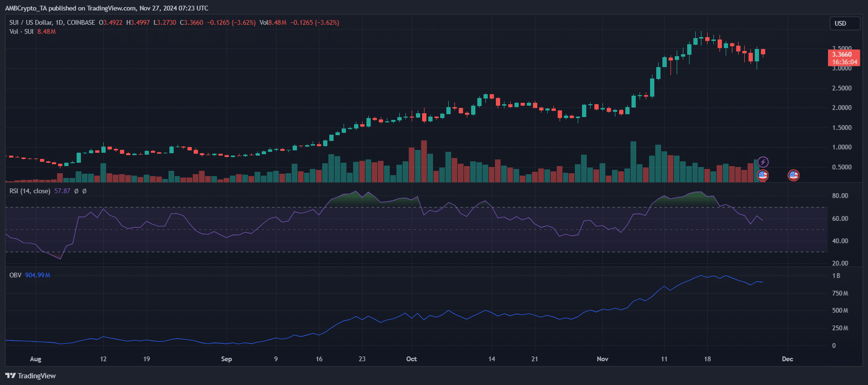Open the US flag event icon nearest Dec
868x385 pixels.
pos(793,176)
